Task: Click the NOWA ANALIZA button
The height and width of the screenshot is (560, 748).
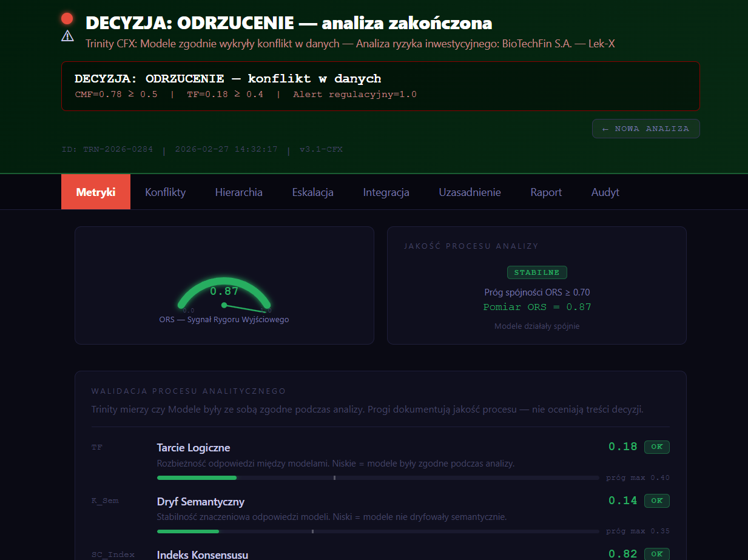Action: 645,129
